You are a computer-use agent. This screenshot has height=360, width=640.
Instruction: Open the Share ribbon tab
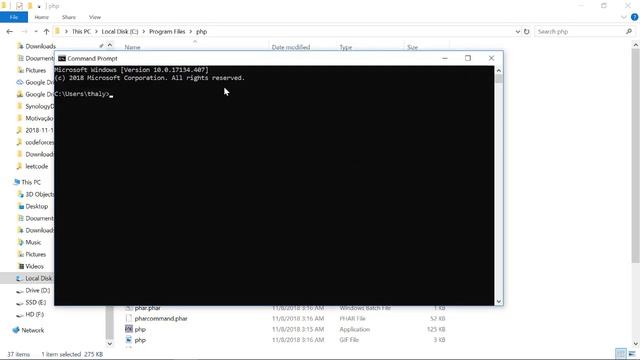[69, 17]
